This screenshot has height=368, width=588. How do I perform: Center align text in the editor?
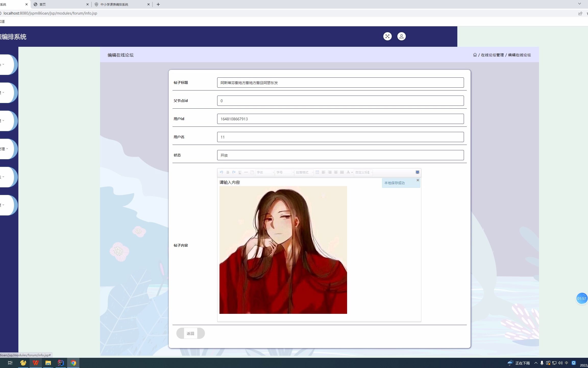(x=336, y=172)
